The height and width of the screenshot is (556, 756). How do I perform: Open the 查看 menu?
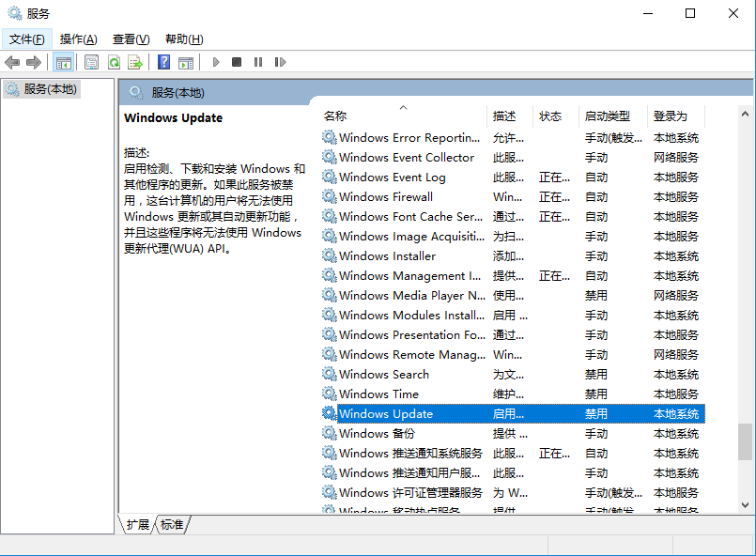[x=131, y=39]
